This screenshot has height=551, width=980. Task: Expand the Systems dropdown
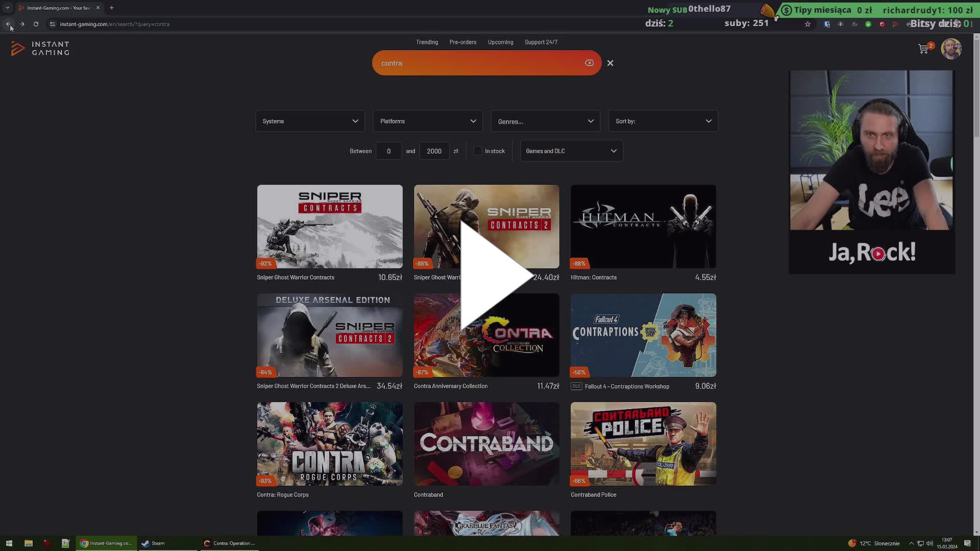click(310, 121)
